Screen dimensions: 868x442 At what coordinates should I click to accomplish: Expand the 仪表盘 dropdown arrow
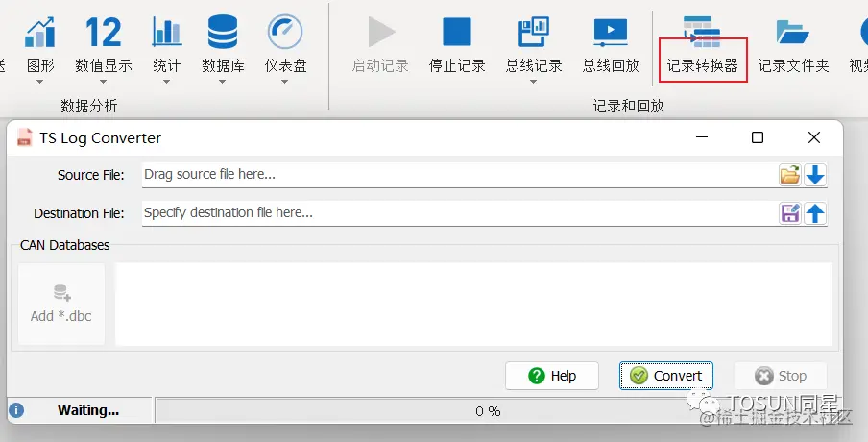click(284, 82)
